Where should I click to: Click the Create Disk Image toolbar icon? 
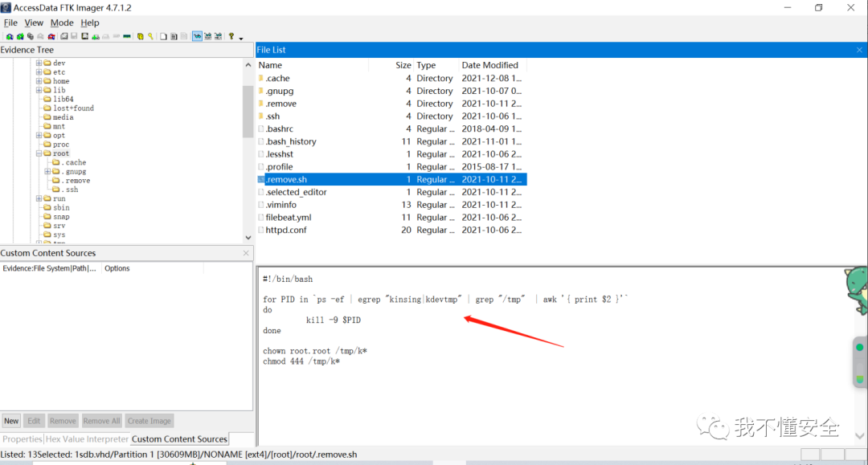(63, 36)
